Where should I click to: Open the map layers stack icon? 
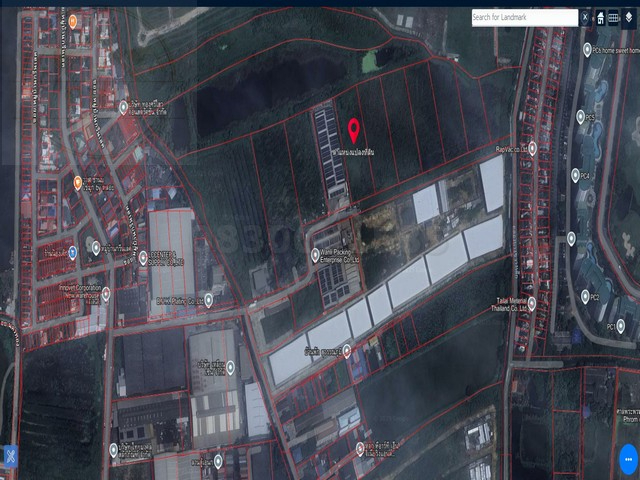coord(629,17)
